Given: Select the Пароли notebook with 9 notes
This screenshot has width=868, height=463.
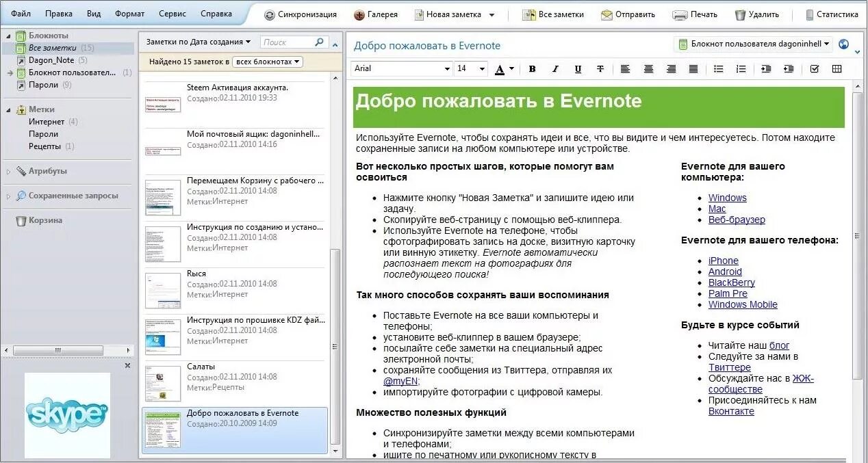Looking at the screenshot, I should click(x=43, y=85).
